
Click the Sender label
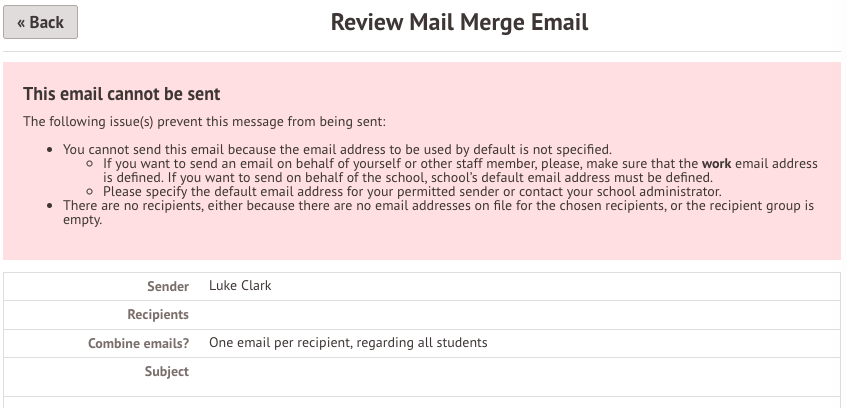[167, 286]
